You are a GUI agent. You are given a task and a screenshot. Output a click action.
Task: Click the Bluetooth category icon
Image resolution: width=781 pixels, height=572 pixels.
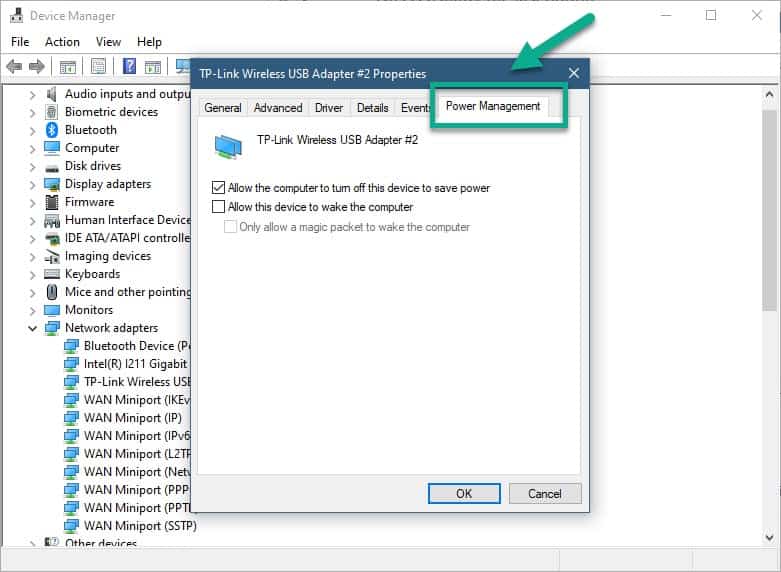52,130
